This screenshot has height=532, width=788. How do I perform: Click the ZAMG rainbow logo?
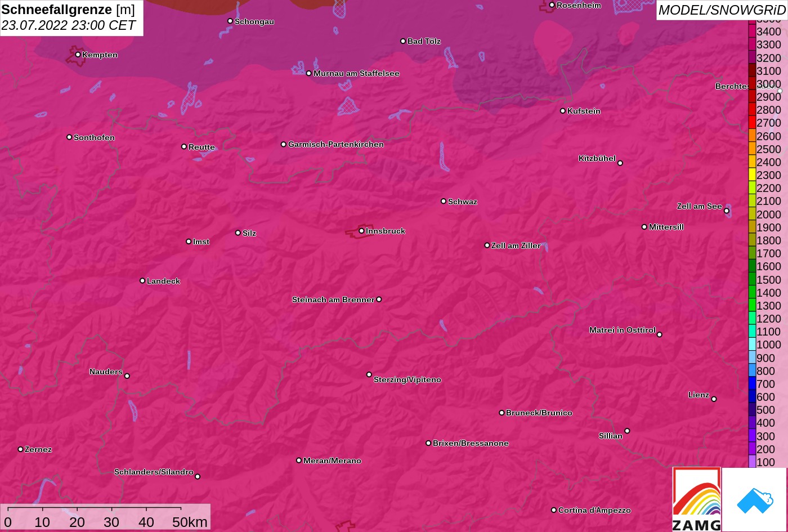point(697,499)
